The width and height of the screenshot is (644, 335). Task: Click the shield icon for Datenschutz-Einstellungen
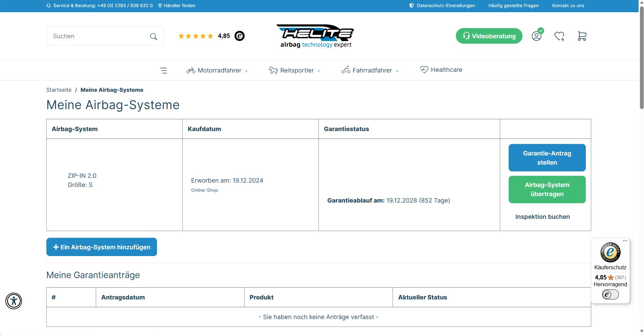coord(412,6)
